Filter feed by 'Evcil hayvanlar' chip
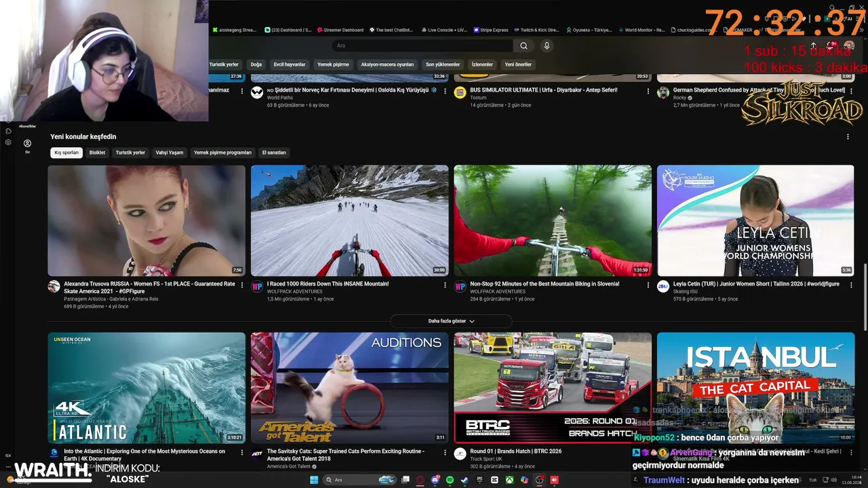 coord(290,64)
